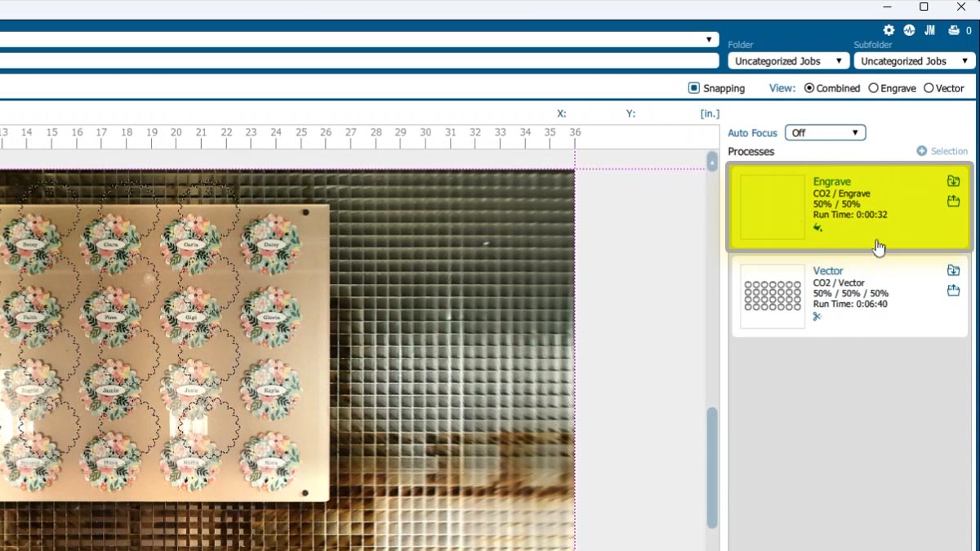The width and height of the screenshot is (980, 551).
Task: Open the Auto Focus dropdown
Action: pyautogui.click(x=825, y=133)
